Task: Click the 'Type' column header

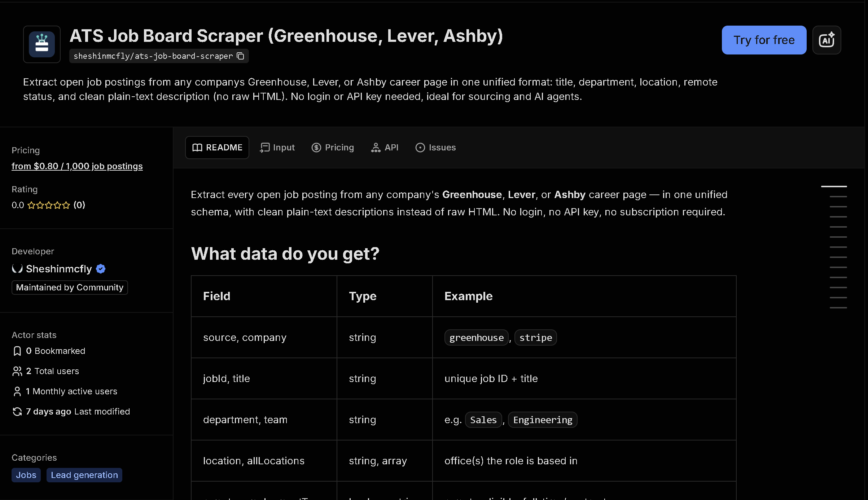Action: pos(385,297)
